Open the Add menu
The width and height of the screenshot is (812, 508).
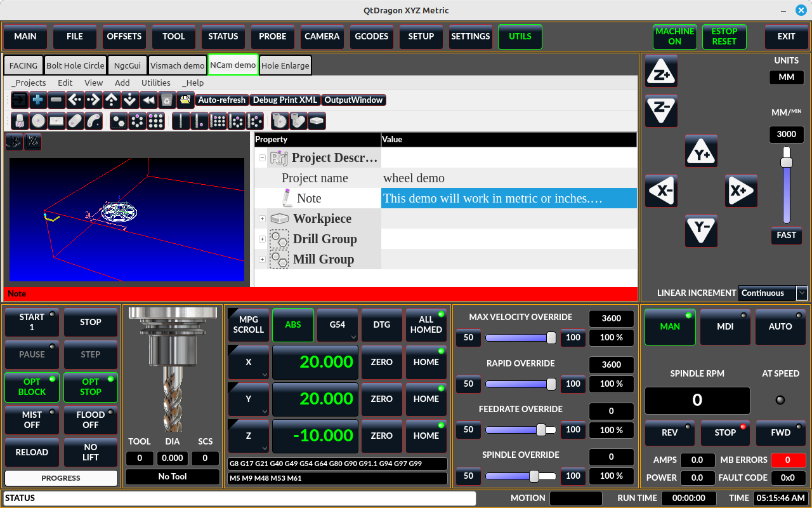tap(122, 83)
